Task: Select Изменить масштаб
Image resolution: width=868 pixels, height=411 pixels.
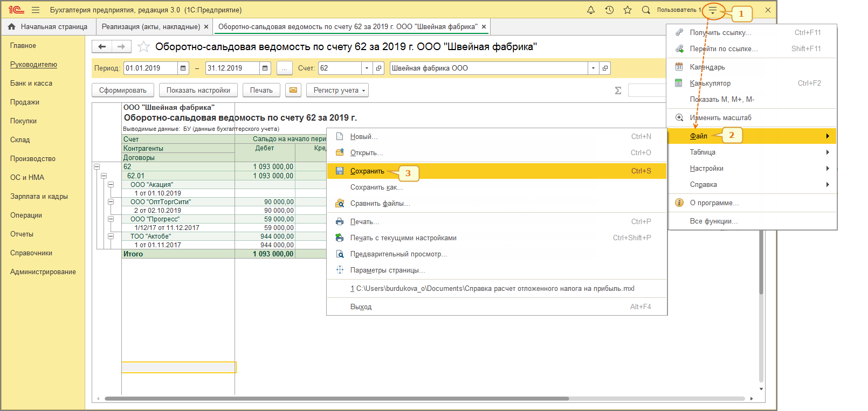Action: pyautogui.click(x=752, y=117)
